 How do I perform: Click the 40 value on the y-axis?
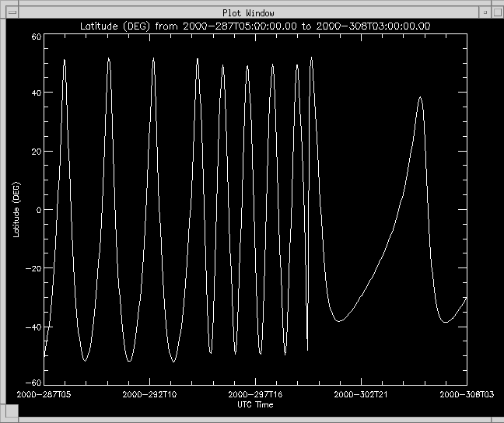click(36, 93)
